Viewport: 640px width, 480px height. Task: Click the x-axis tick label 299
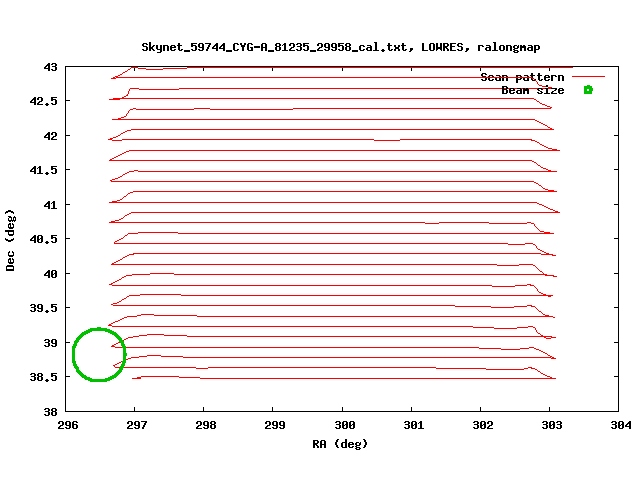click(x=274, y=425)
